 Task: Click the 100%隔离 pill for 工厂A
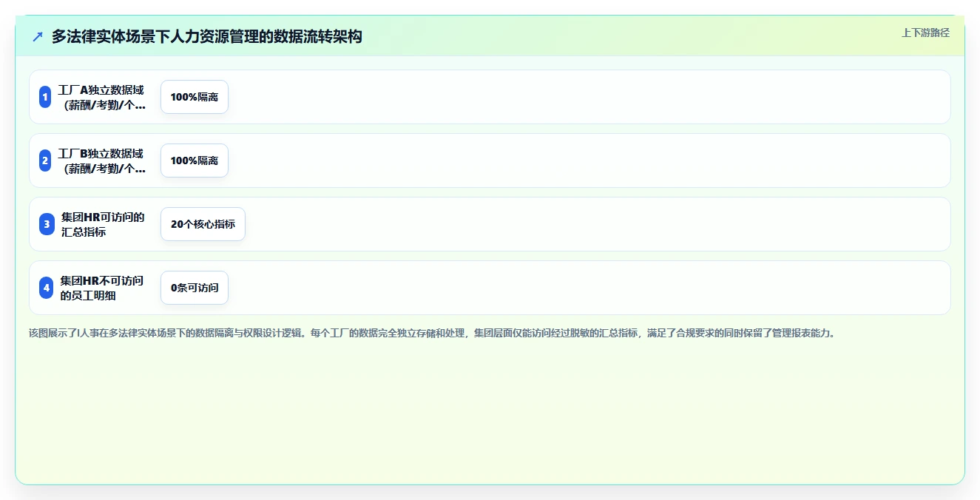click(x=195, y=97)
